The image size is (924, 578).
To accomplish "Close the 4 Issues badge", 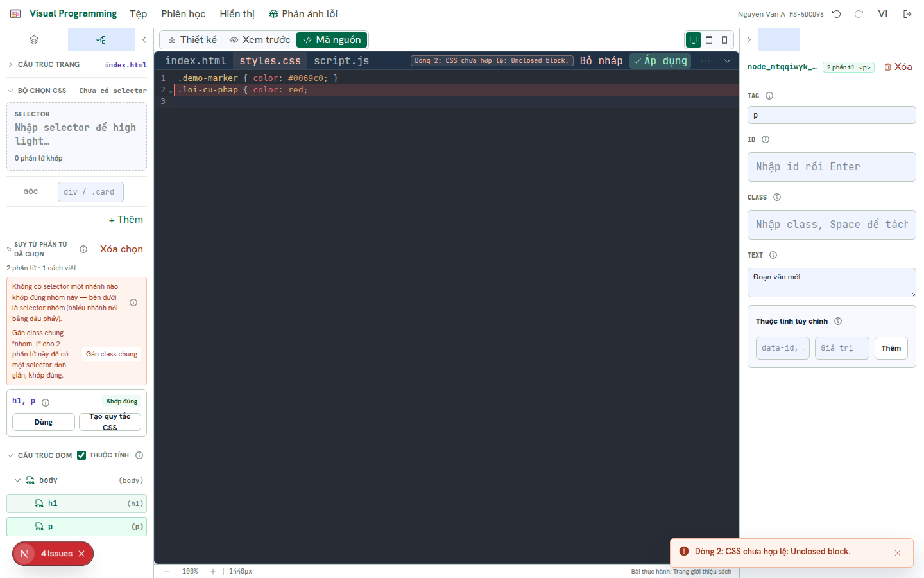I will 81,554.
